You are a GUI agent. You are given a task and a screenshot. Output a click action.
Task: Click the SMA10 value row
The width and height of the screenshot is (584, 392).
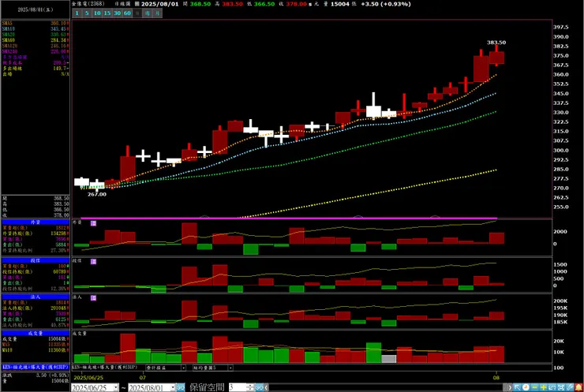tap(36, 28)
